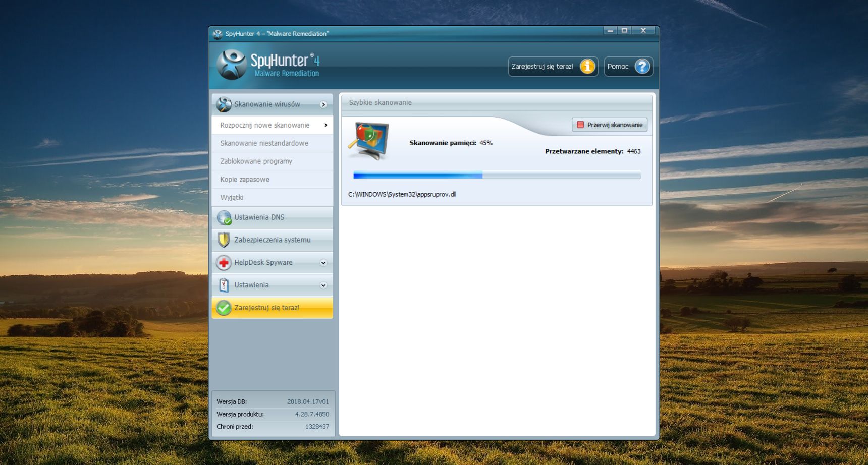Minimize the SpyHunter window
This screenshot has height=465, width=868.
pos(610,31)
